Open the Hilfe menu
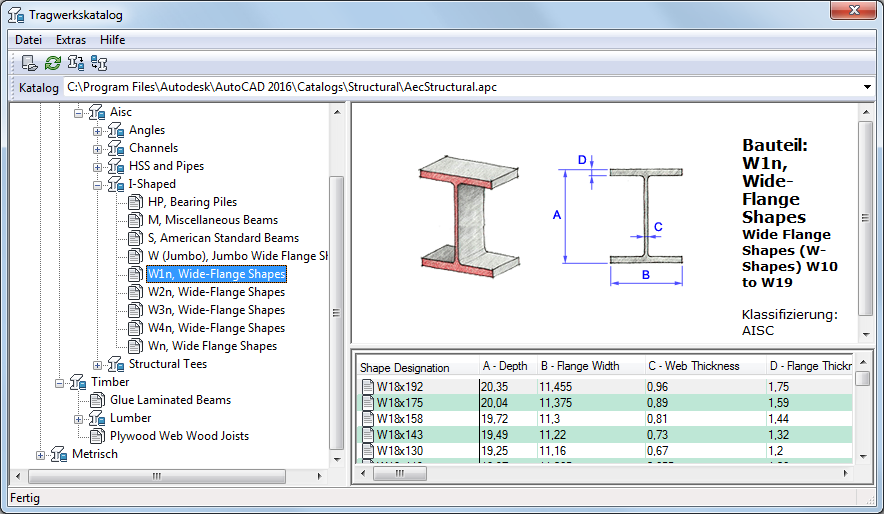Image resolution: width=884 pixels, height=514 pixels. pyautogui.click(x=113, y=40)
